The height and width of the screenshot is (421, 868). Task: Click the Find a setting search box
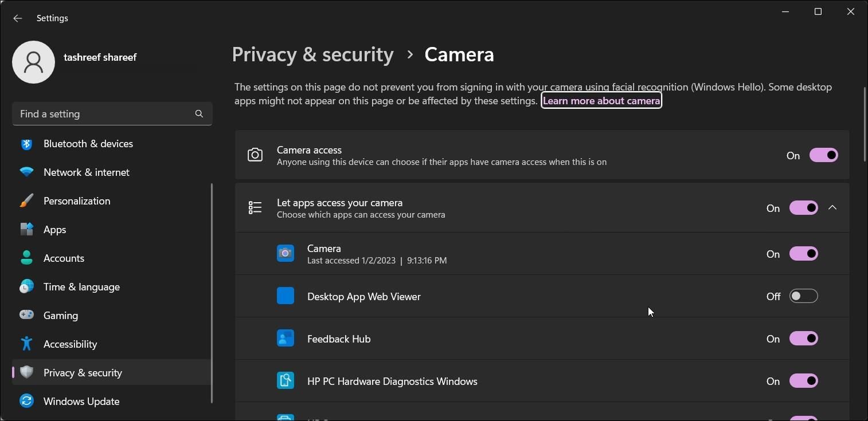(103, 114)
